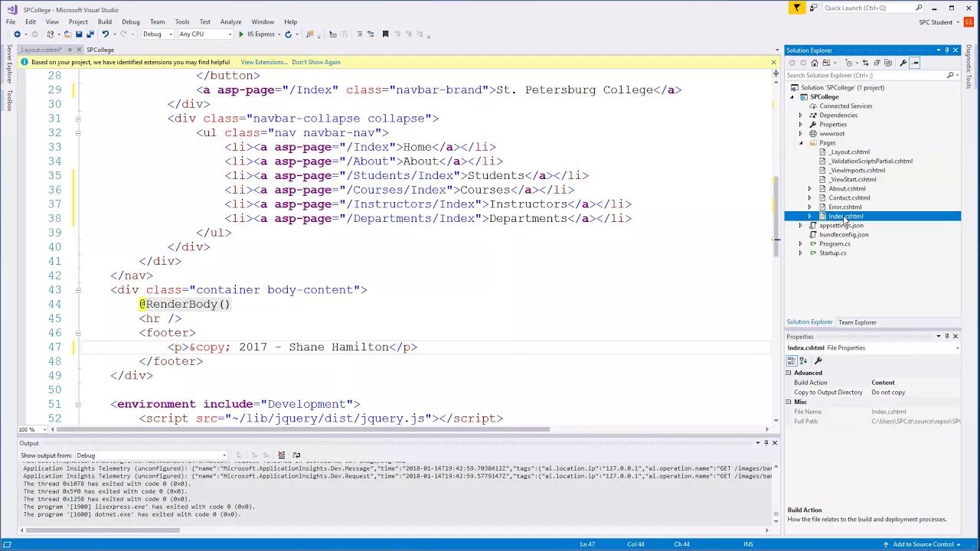Click the Save All toolbar icon
The image size is (980, 551).
point(90,34)
